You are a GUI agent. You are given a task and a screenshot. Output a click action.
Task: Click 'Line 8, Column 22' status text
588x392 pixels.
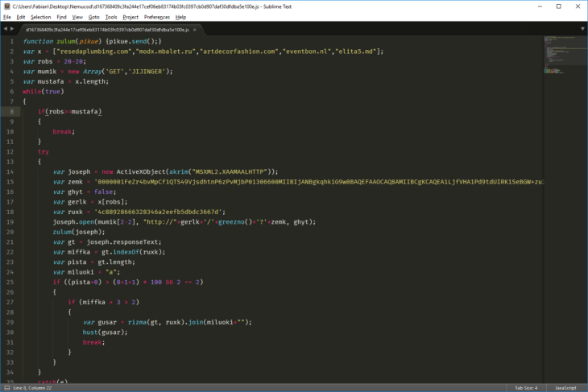32,388
